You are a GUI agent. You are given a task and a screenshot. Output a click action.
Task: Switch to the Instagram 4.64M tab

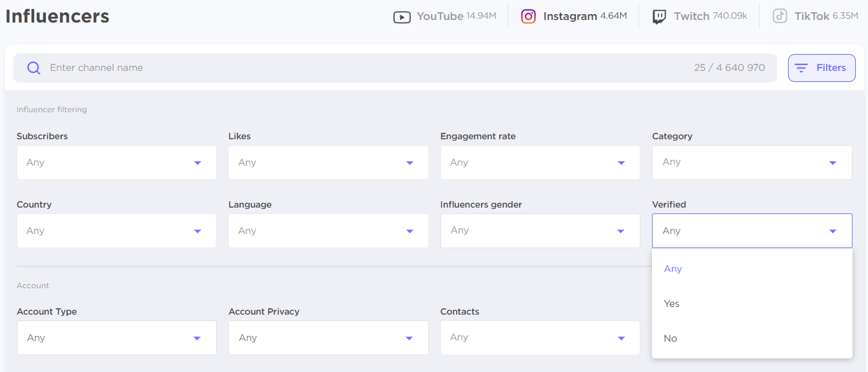[574, 17]
